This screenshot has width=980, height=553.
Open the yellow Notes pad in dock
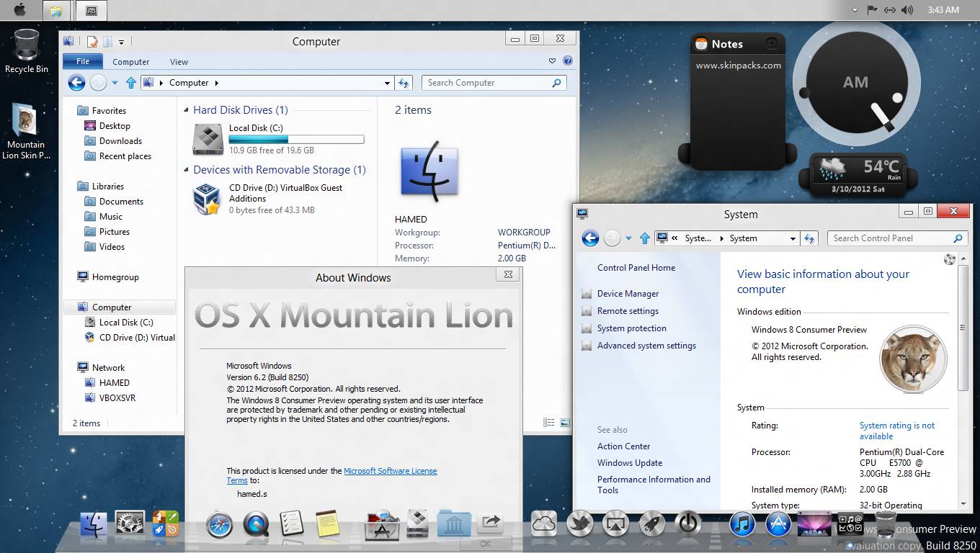[328, 525]
